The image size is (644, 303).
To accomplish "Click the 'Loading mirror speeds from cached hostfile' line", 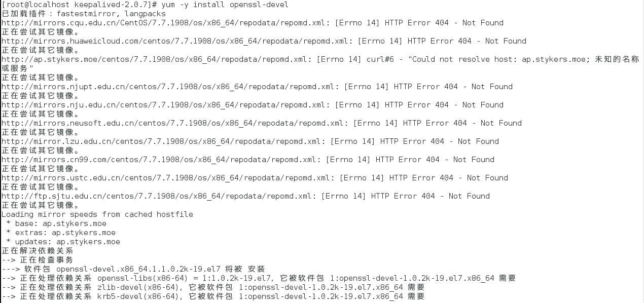I will (x=97, y=214).
